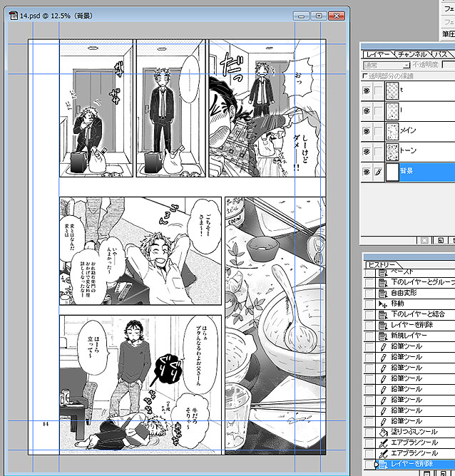Click move tool icon of 移動 state
Image resolution: width=455 pixels, height=476 pixels.
(383, 304)
